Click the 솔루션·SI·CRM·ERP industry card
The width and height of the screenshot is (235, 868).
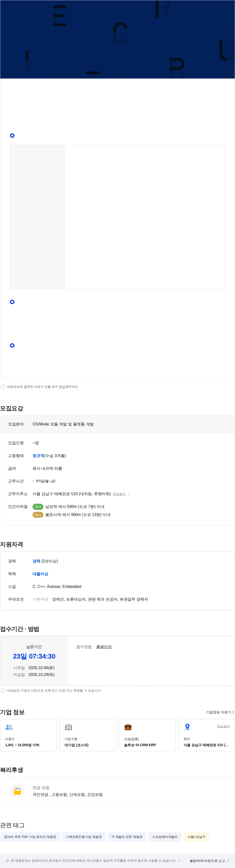pos(147,735)
